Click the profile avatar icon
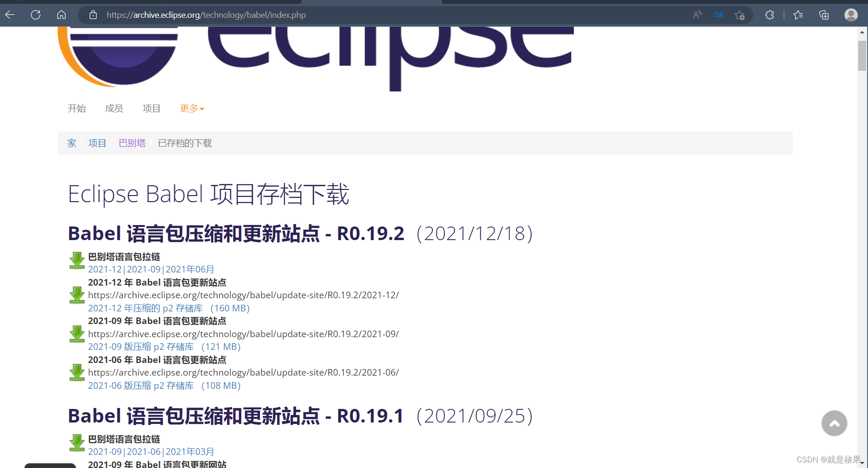Viewport: 868px width, 468px height. [851, 15]
